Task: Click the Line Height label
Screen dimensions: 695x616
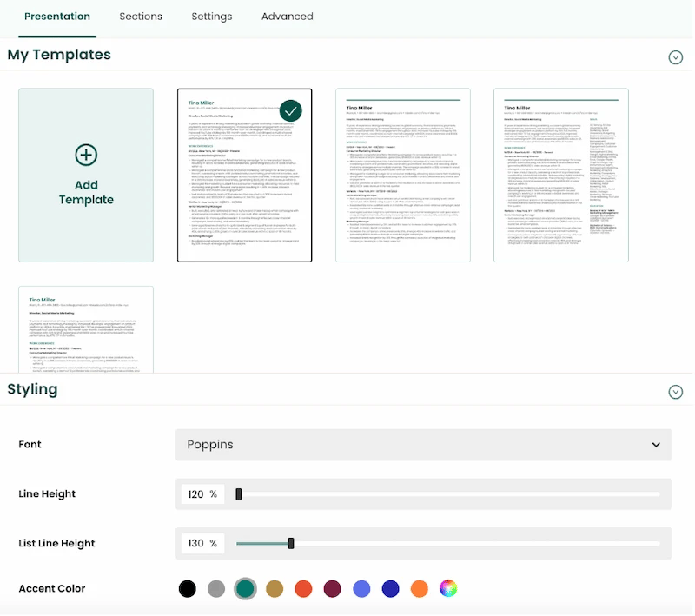Action: click(47, 494)
